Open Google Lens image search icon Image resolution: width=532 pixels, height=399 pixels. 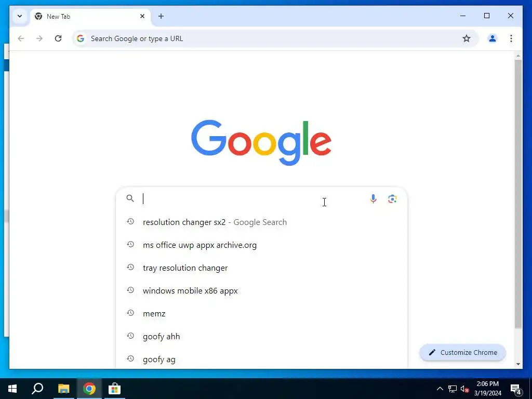(392, 199)
